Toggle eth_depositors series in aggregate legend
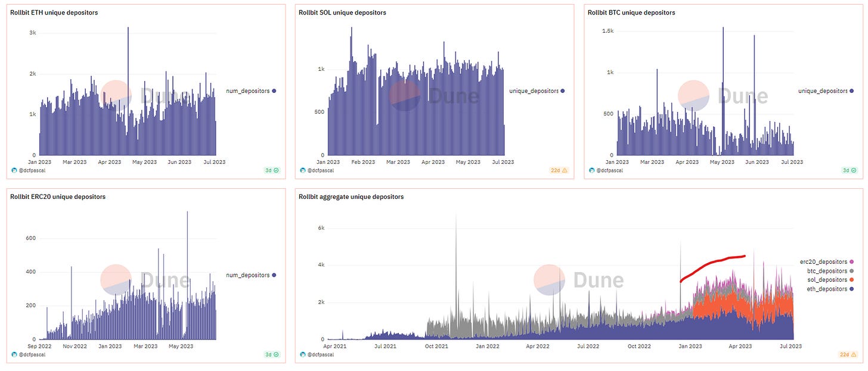Screen dimensions: 868x371 830,289
